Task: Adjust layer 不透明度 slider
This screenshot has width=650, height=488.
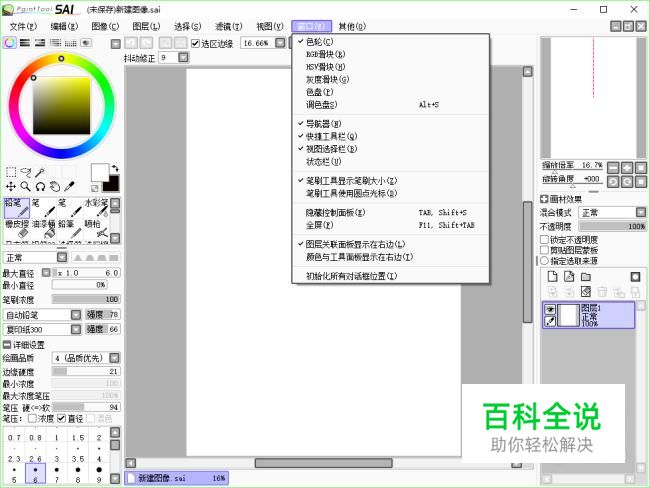Action: pos(613,226)
